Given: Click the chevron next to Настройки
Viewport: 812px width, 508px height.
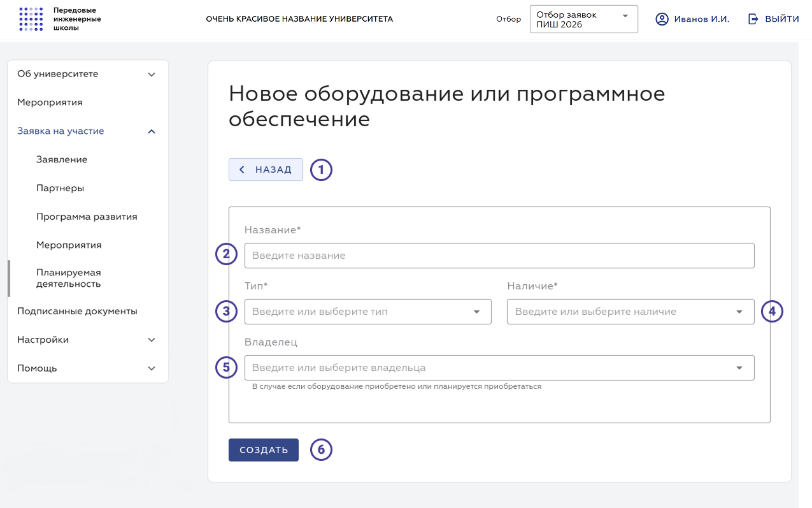Looking at the screenshot, I should (x=152, y=340).
